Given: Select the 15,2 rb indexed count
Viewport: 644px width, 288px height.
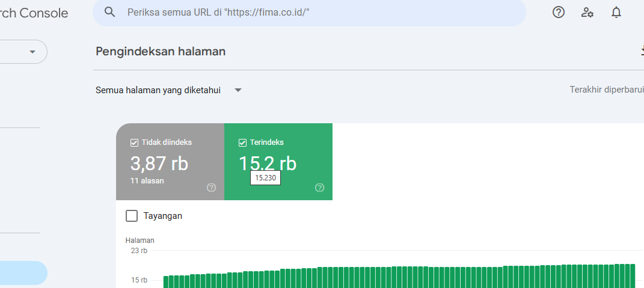Looking at the screenshot, I should [x=268, y=164].
